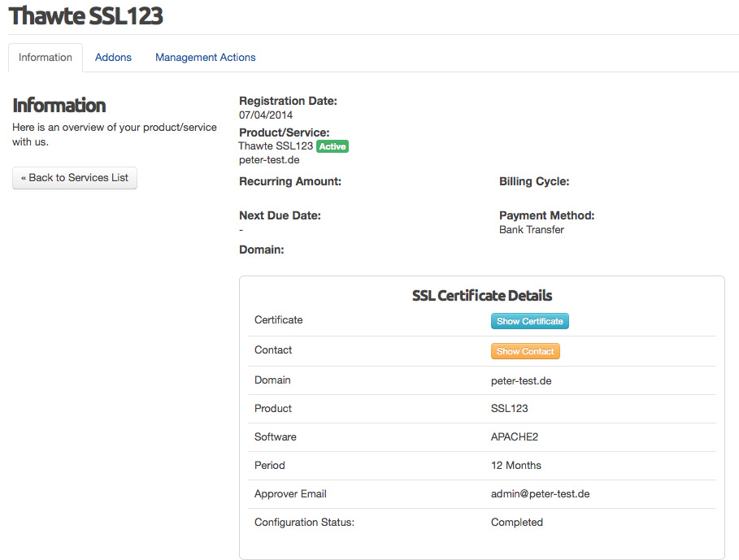Click the registration date 07/04/2014
Image resolution: width=739 pixels, height=560 pixels.
pos(266,115)
